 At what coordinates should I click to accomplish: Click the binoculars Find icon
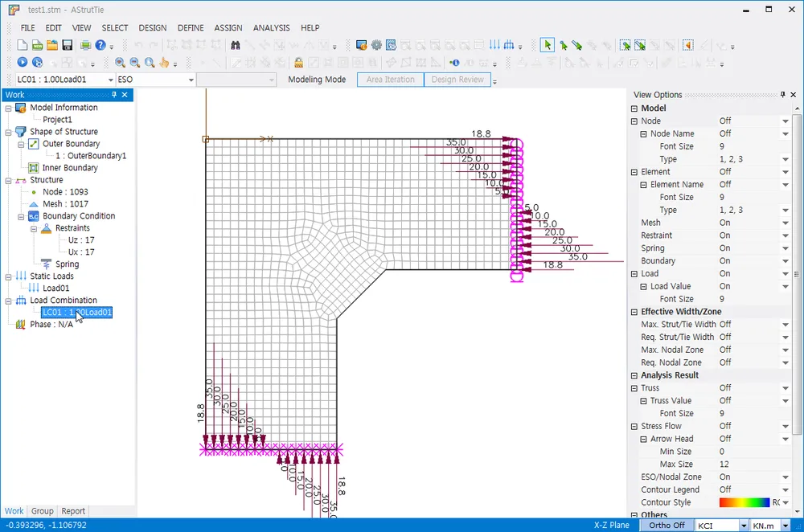(236, 46)
